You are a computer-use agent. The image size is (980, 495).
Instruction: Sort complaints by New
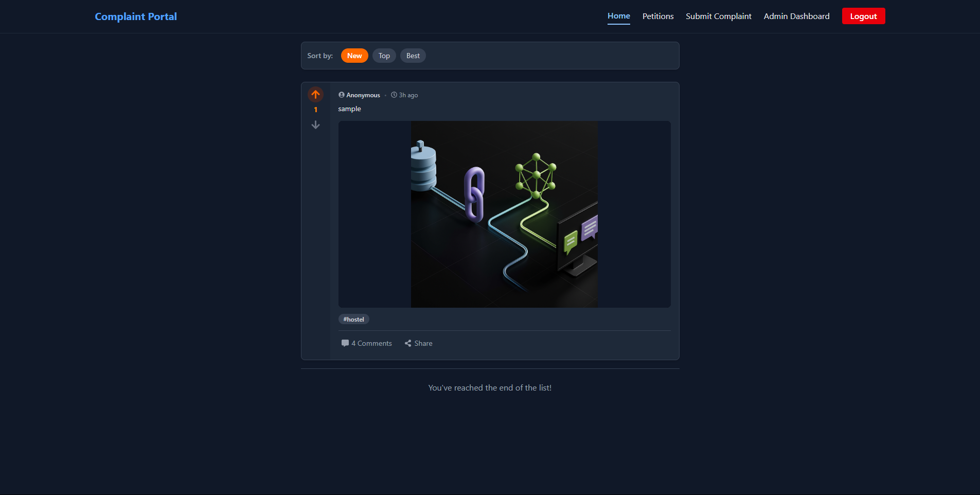click(354, 56)
